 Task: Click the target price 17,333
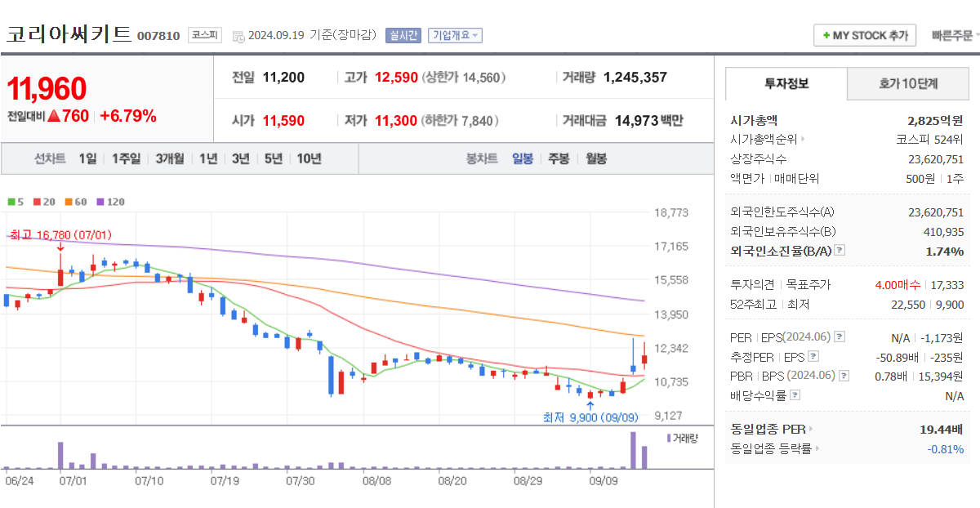(x=947, y=284)
